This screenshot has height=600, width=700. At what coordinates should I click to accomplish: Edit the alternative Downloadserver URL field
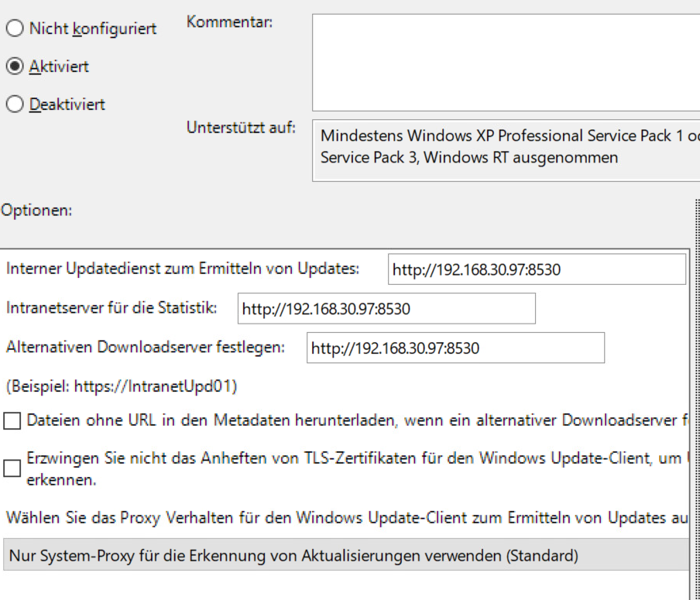click(x=455, y=348)
